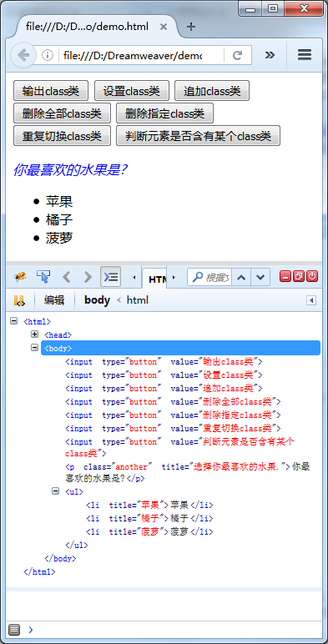328x644 pixels.
Task: Select the li title="橘子" node
Action: point(149,518)
